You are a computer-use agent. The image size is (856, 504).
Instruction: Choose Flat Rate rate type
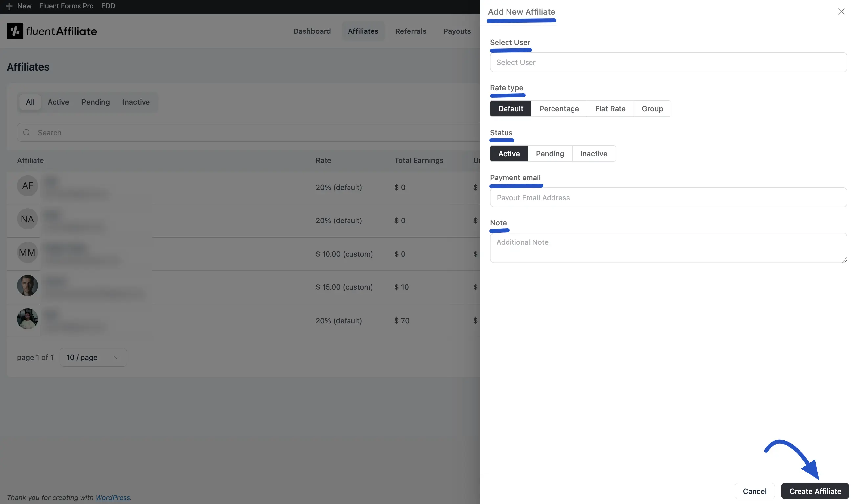pos(610,108)
